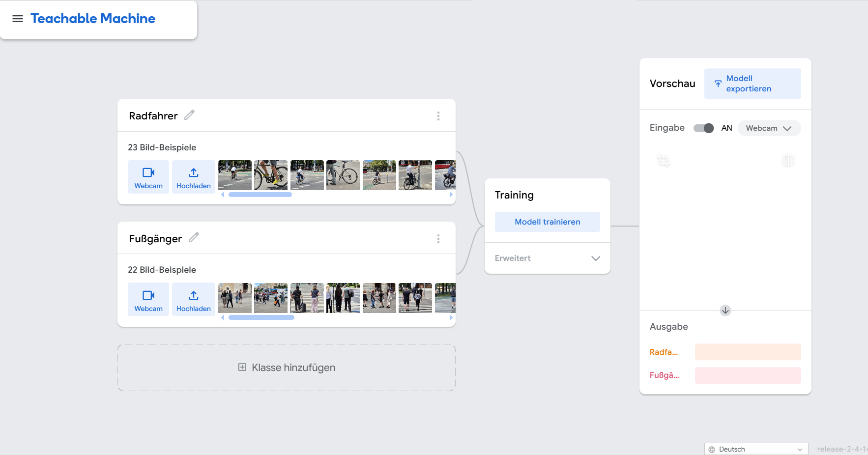Click Hochladen upload button in Radfahrer class
Screen dimensions: 868x455
(x=194, y=177)
